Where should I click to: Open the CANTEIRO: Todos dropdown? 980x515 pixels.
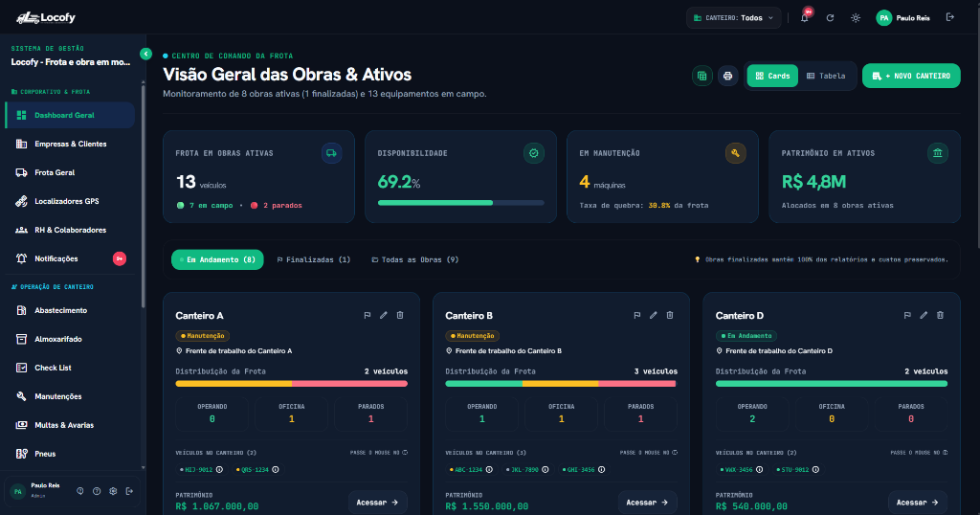(x=734, y=17)
